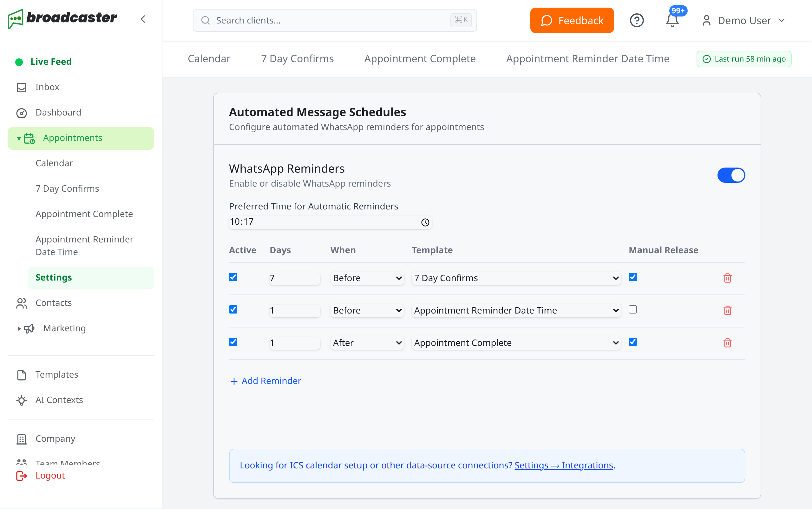Switch to the Calendar top tab

pos(209,59)
